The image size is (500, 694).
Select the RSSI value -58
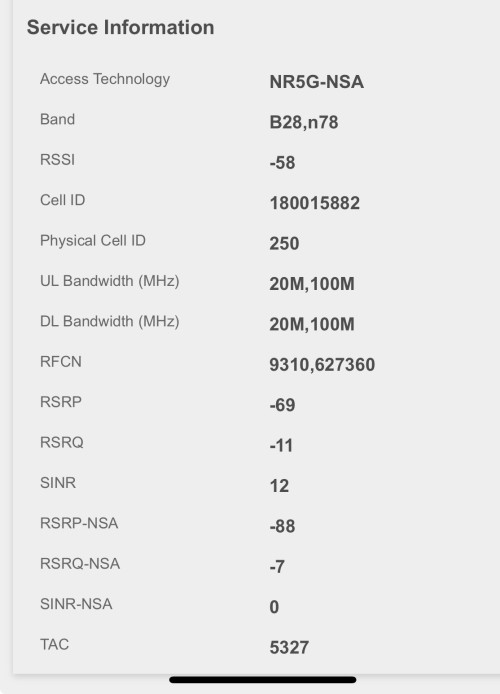point(282,163)
